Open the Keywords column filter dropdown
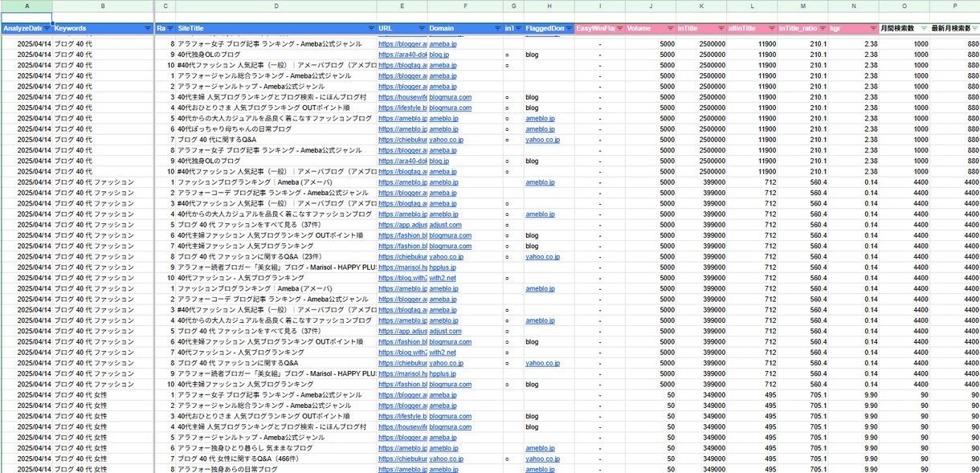 147,28
